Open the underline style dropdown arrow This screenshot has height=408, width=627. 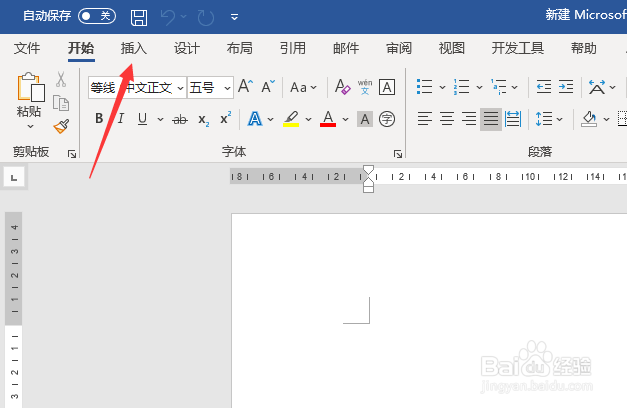[160, 119]
